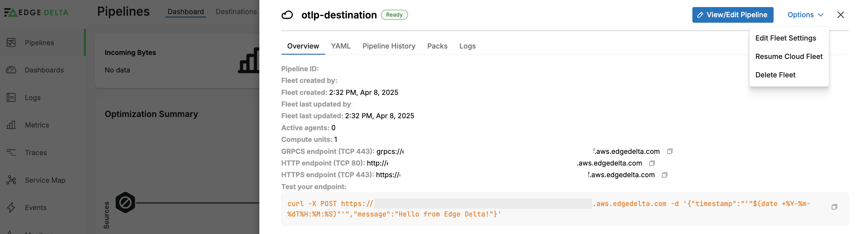
Task: Switch to the Overview tab
Action: (x=303, y=46)
